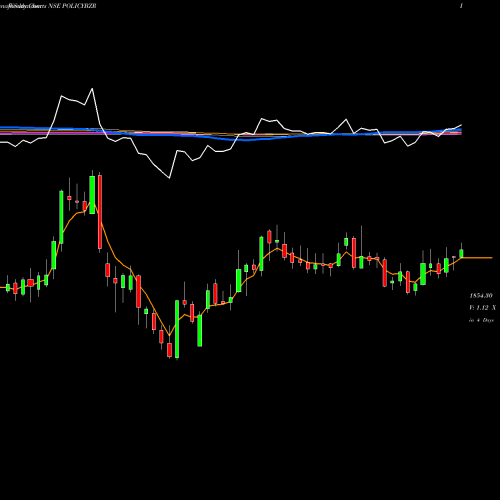Screen dimensions: 500x500
Task: Click the volume label 'V: 1.12 X'
Action: (x=482, y=308)
